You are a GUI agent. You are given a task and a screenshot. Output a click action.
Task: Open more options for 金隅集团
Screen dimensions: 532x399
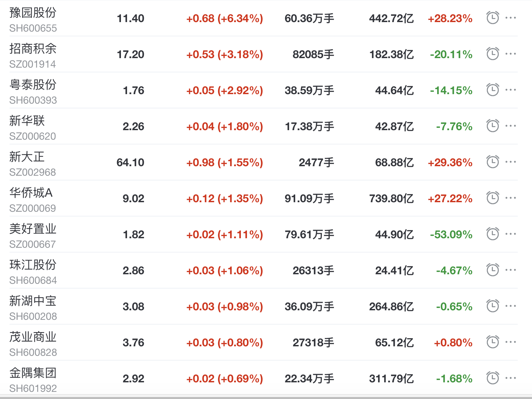[x=511, y=378]
